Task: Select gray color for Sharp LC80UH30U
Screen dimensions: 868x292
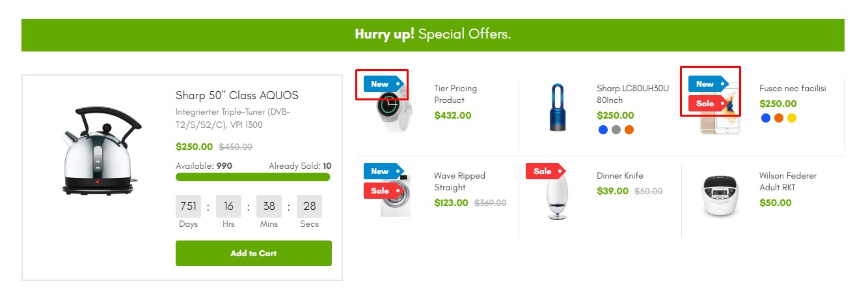Action: point(616,130)
